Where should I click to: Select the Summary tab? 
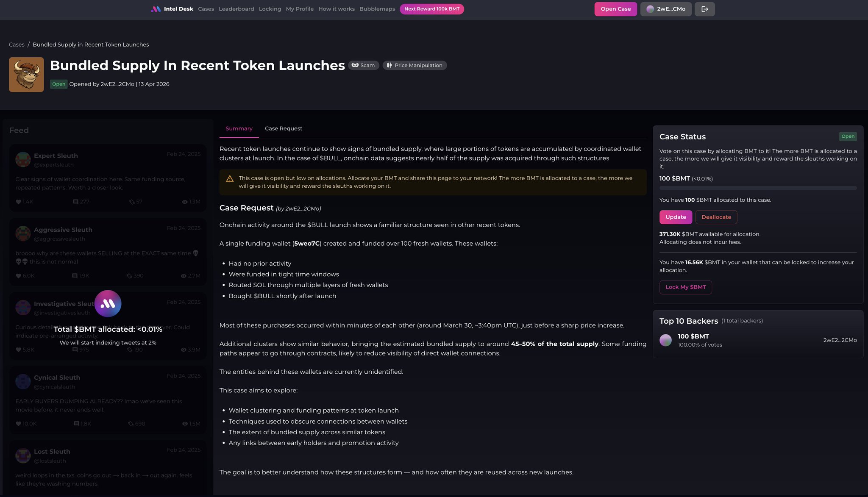point(239,128)
